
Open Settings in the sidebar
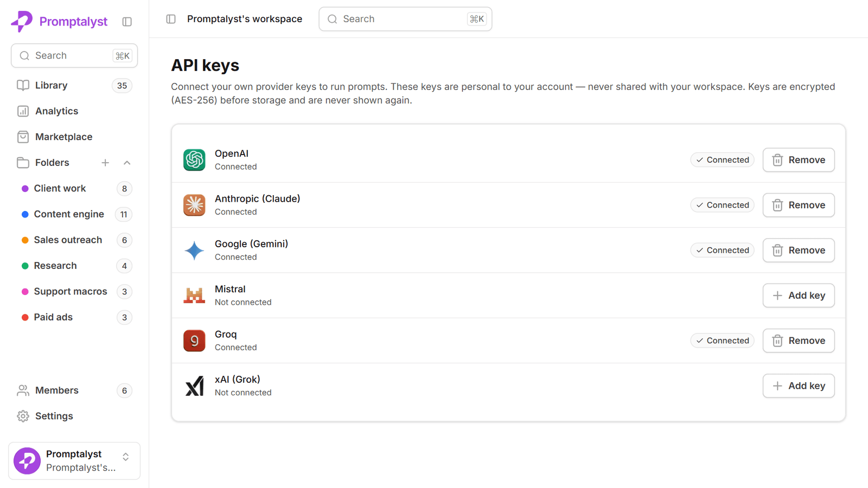[x=74, y=416]
